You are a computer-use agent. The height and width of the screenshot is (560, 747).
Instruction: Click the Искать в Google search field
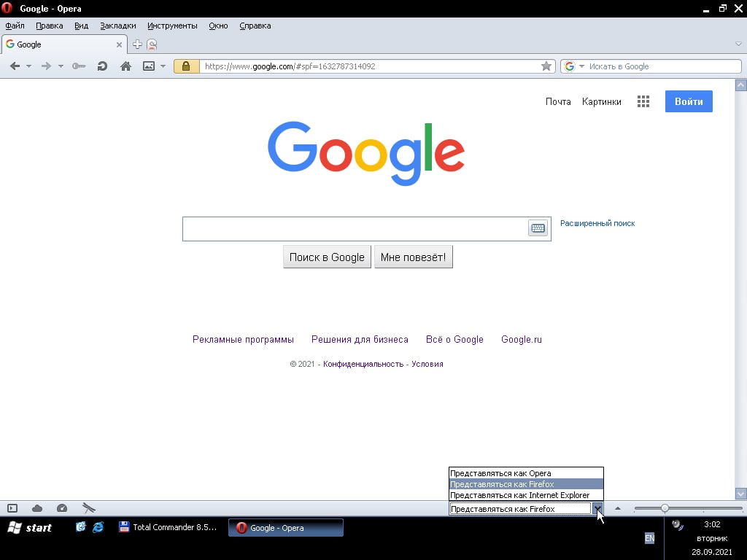click(x=663, y=66)
